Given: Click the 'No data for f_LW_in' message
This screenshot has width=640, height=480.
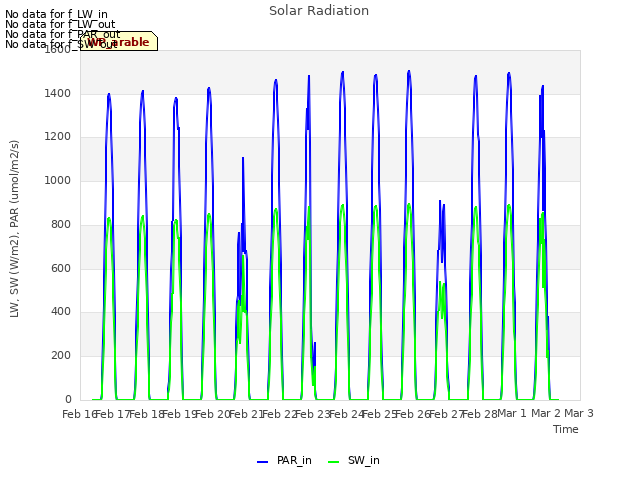Looking at the screenshot, I should click(56, 14).
